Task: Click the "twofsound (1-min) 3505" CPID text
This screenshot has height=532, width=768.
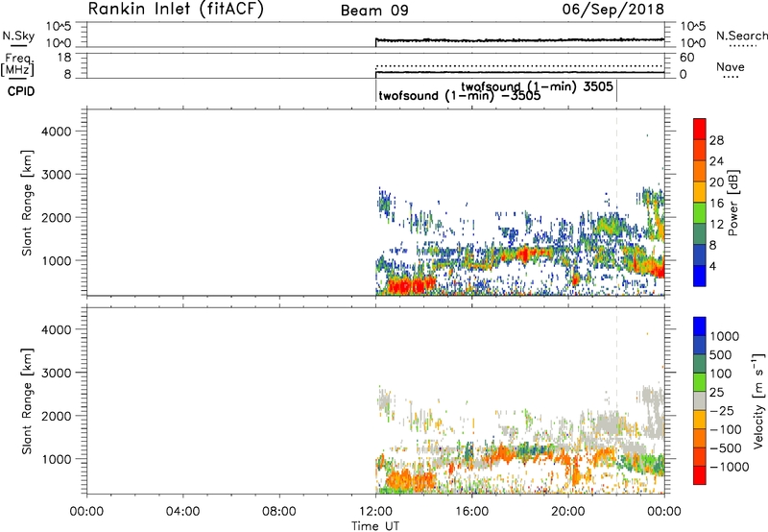Action: pyautogui.click(x=537, y=86)
